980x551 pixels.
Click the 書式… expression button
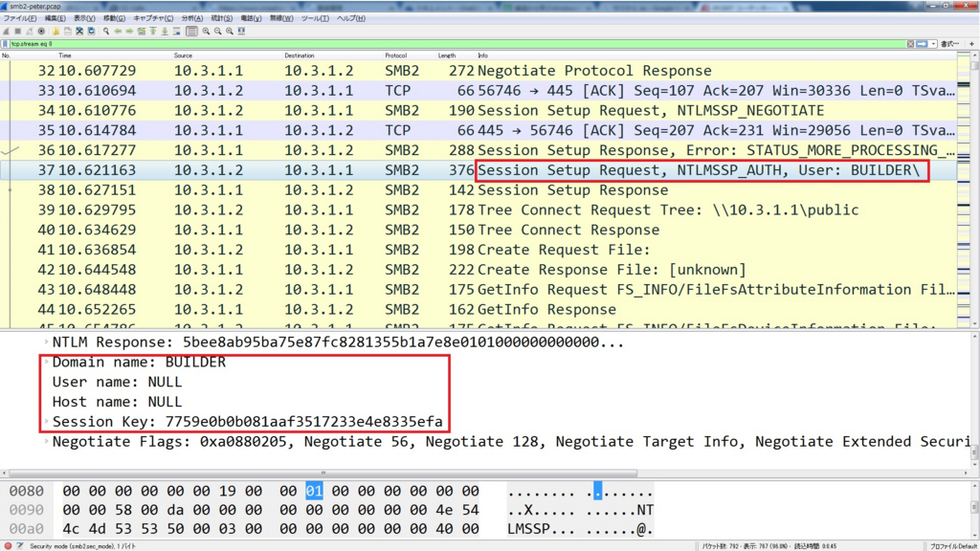[x=950, y=44]
